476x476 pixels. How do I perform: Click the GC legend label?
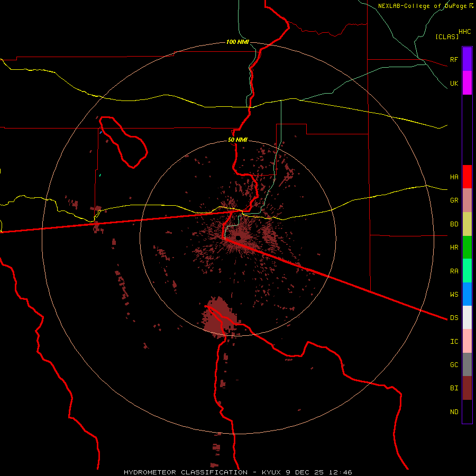[454, 365]
